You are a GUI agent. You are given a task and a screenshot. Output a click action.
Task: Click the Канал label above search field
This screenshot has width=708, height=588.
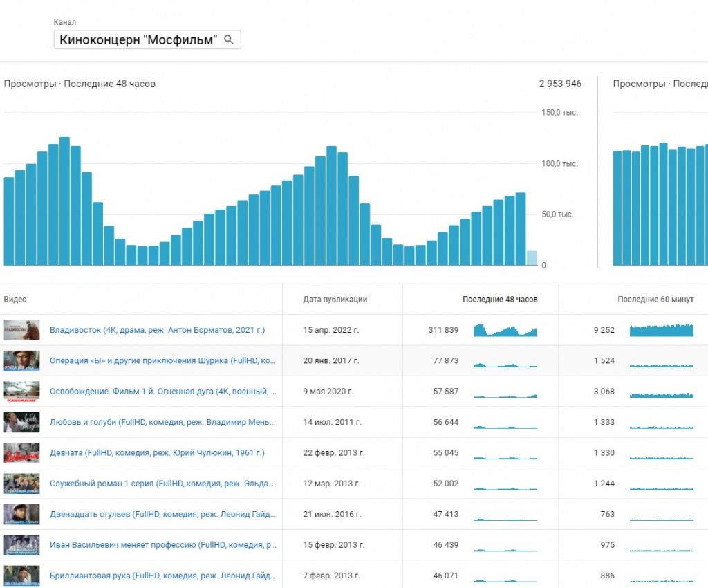coord(64,22)
